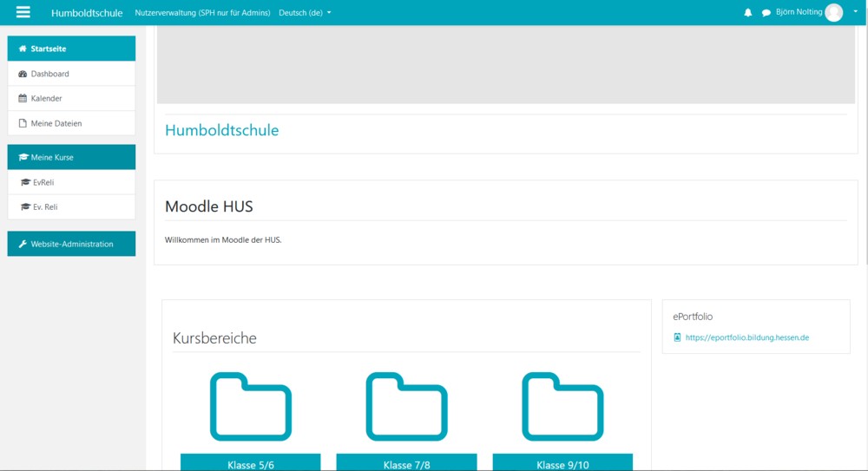Click the Humboldtschule brand link in navbar
868x471 pixels.
pos(87,13)
